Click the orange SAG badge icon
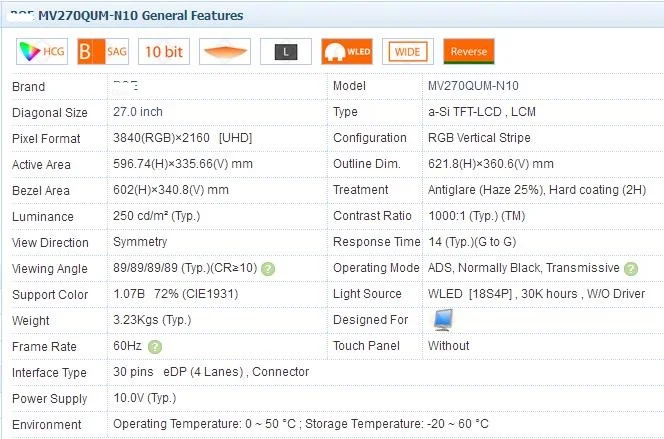This screenshot has height=439, width=664. (102, 52)
